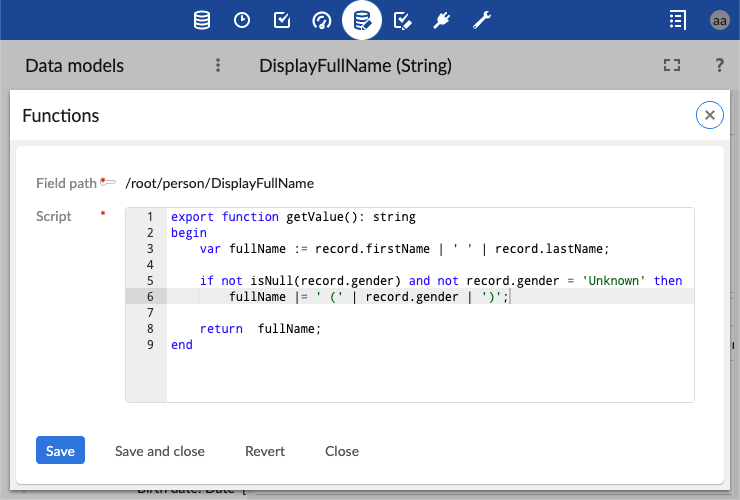Click the list panel icon in header
The image size is (740, 500).
pyautogui.click(x=678, y=20)
